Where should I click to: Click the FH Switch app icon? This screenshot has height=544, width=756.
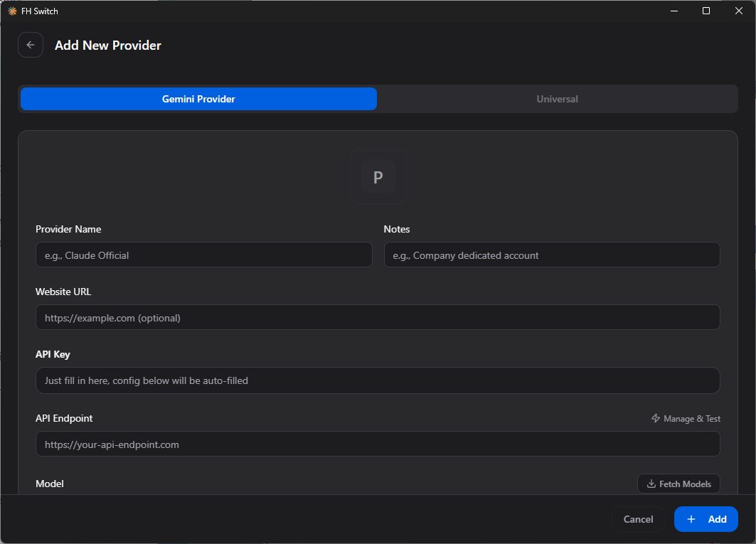point(12,11)
